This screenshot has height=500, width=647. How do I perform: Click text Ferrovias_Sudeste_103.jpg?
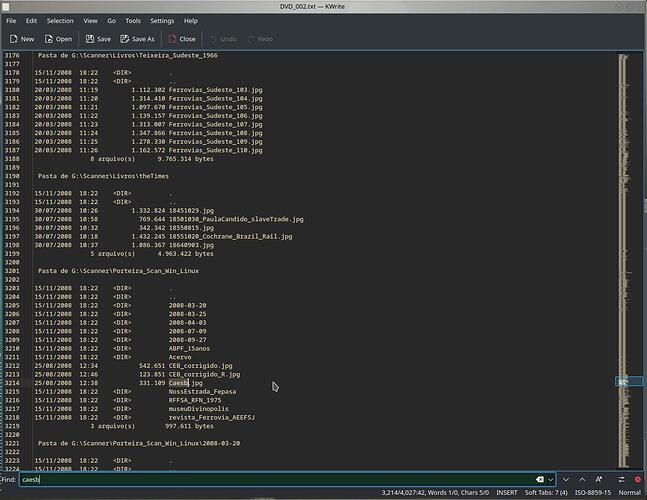(215, 90)
